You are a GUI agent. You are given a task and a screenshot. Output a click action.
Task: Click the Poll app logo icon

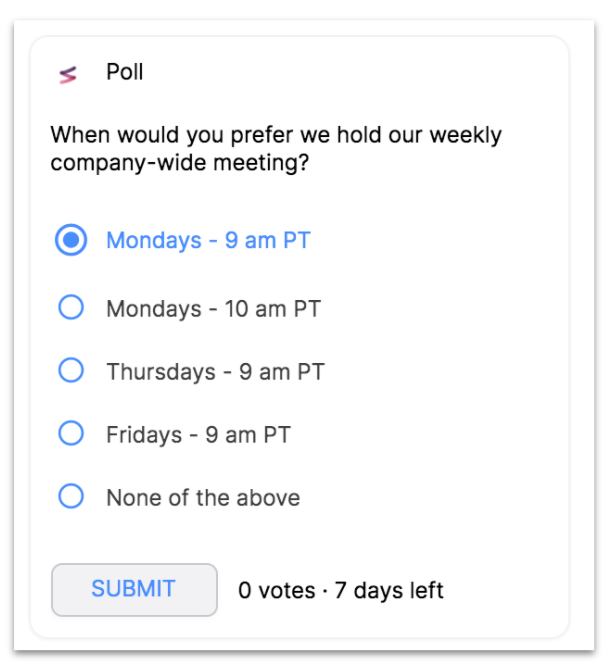tap(68, 75)
